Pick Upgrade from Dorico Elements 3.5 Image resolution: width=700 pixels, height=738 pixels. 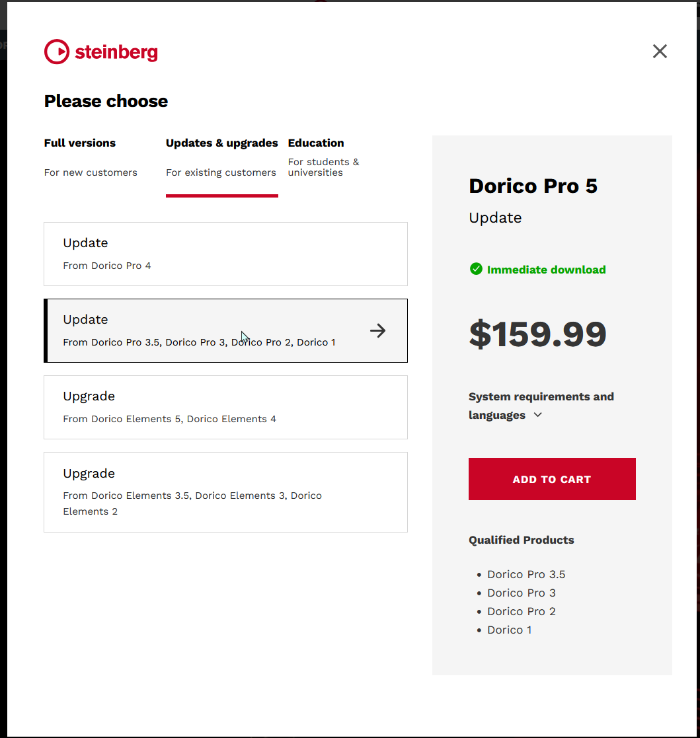click(x=225, y=492)
